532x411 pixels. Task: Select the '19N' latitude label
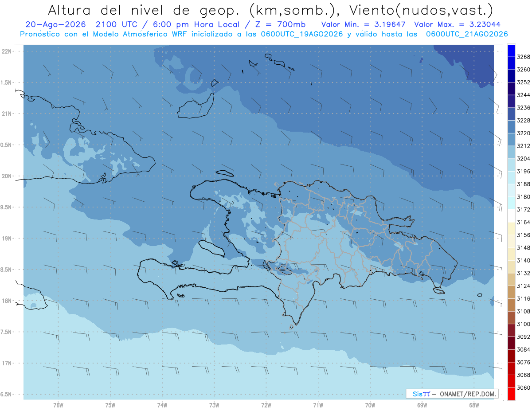point(8,239)
